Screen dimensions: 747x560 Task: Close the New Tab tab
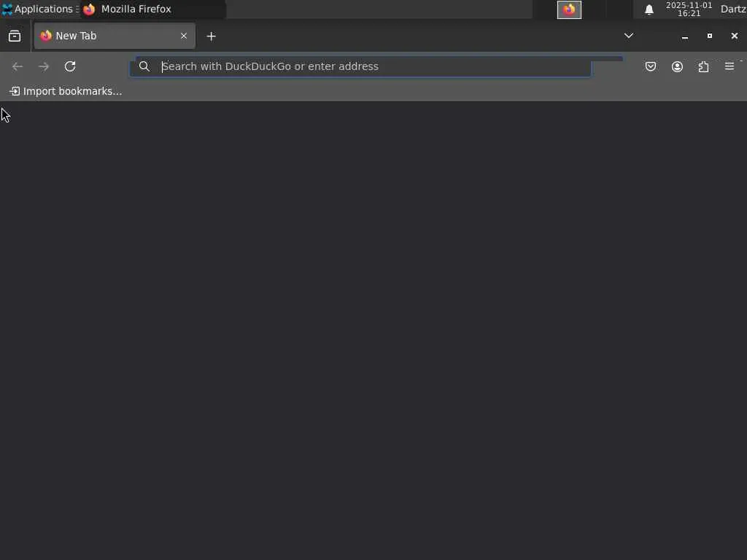click(x=184, y=36)
